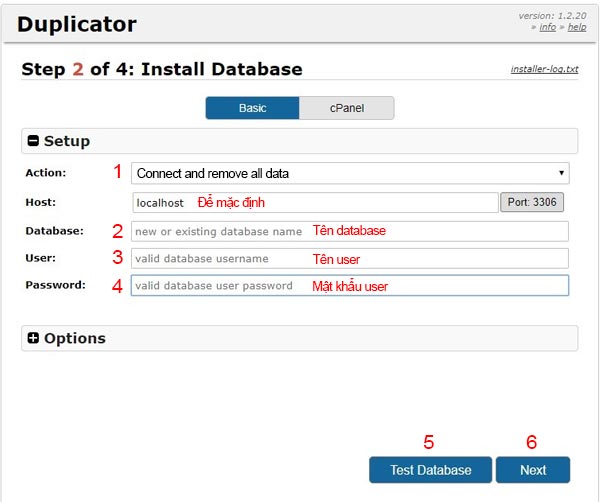The height and width of the screenshot is (502, 600).
Task: Click the version: 1.2.20 text
Action: click(552, 16)
